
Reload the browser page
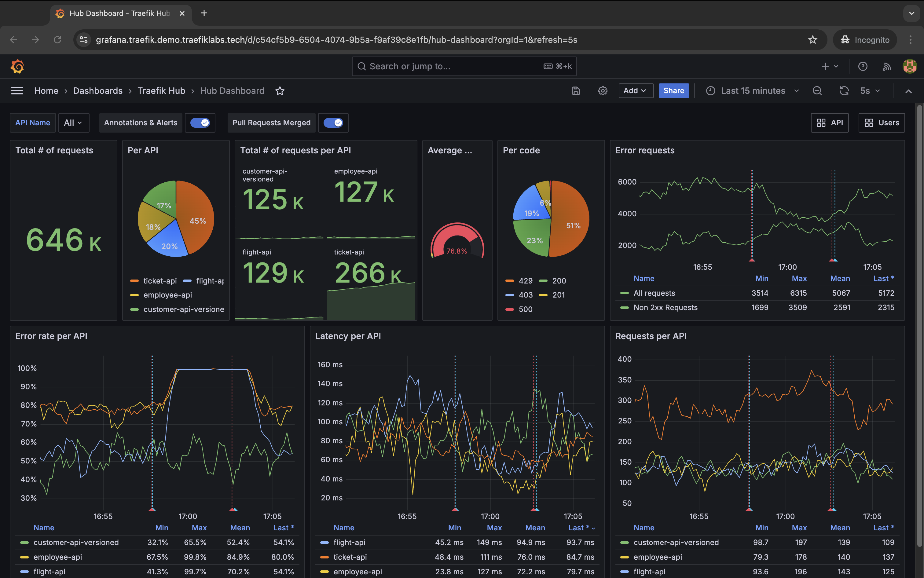point(57,40)
